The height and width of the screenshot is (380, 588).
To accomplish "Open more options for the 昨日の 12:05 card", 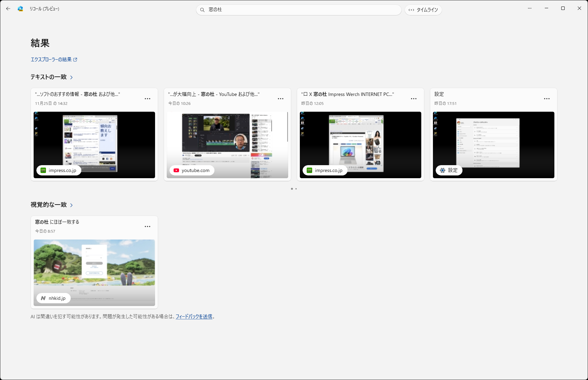I will 414,99.
